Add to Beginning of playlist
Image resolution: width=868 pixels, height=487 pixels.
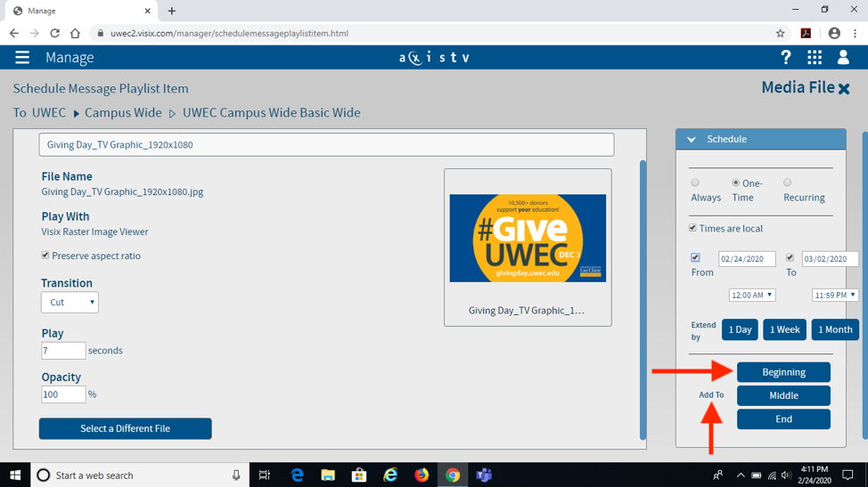pyautogui.click(x=783, y=372)
